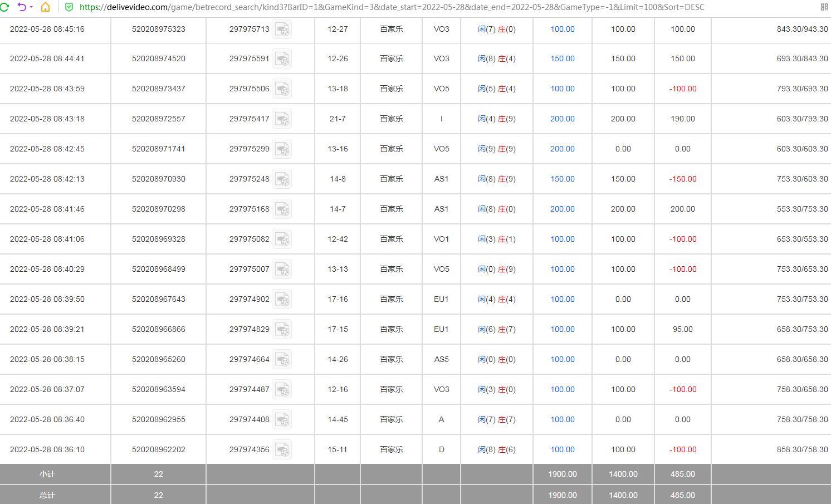Open the dropdown beside the back arrow
The height and width of the screenshot is (504, 831).
(31, 7)
